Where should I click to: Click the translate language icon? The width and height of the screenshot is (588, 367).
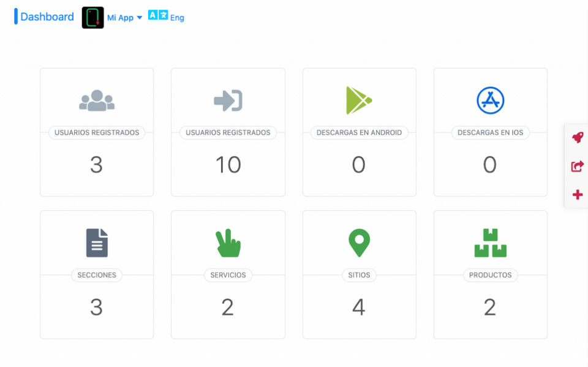pyautogui.click(x=158, y=15)
